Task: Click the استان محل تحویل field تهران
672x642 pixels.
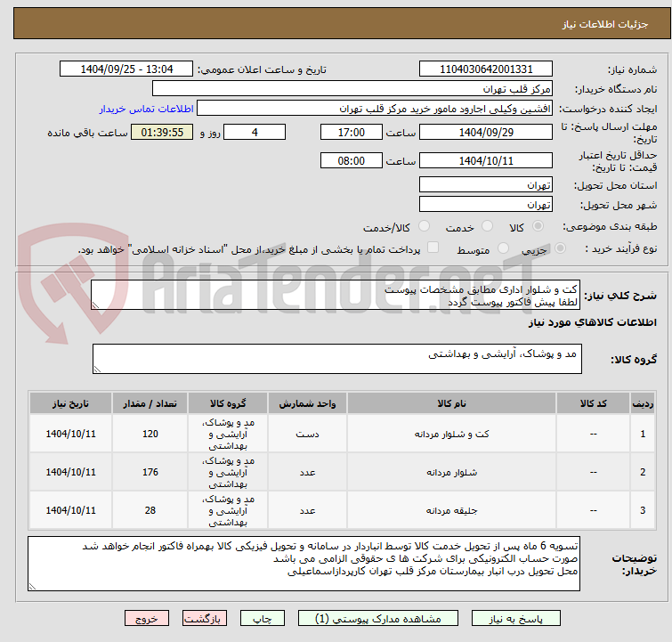Action: [x=486, y=185]
